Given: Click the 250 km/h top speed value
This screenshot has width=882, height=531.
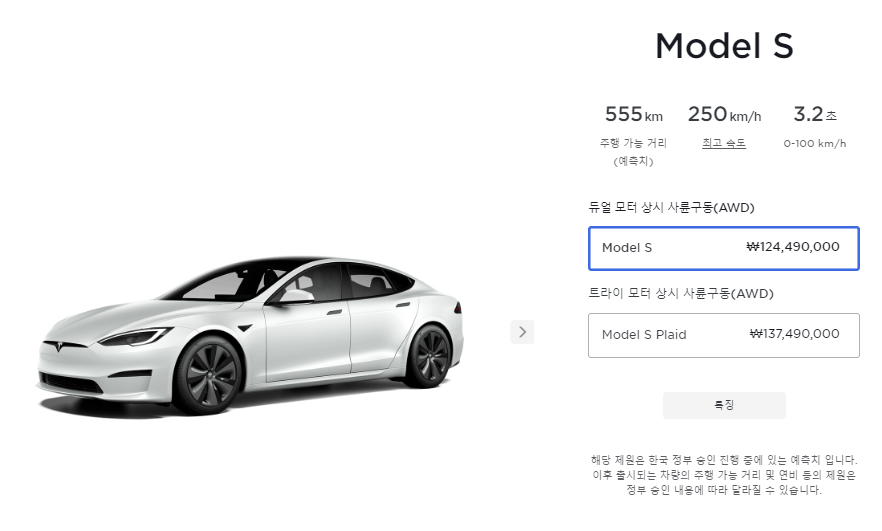Looking at the screenshot, I should pyautogui.click(x=724, y=115).
